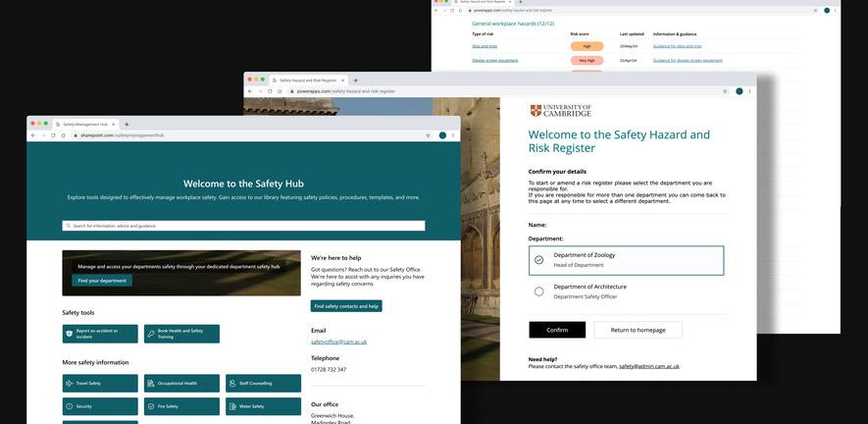Open a new tab in the Safety Hub browser window
868x424 pixels.
[x=127, y=124]
